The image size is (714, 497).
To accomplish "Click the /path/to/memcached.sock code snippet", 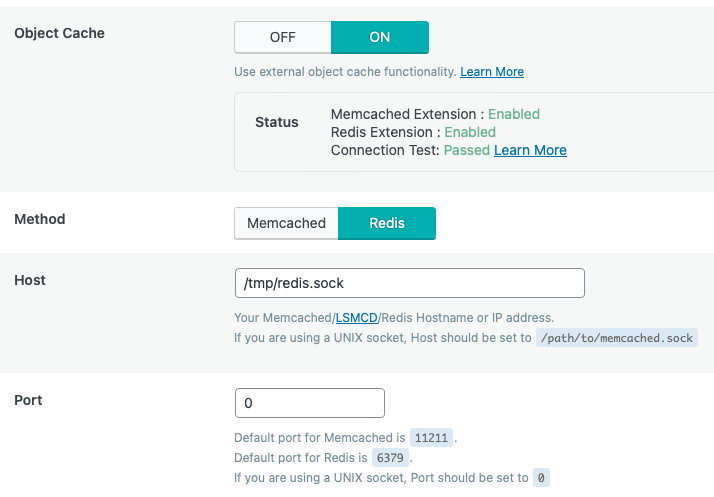I will coord(616,338).
